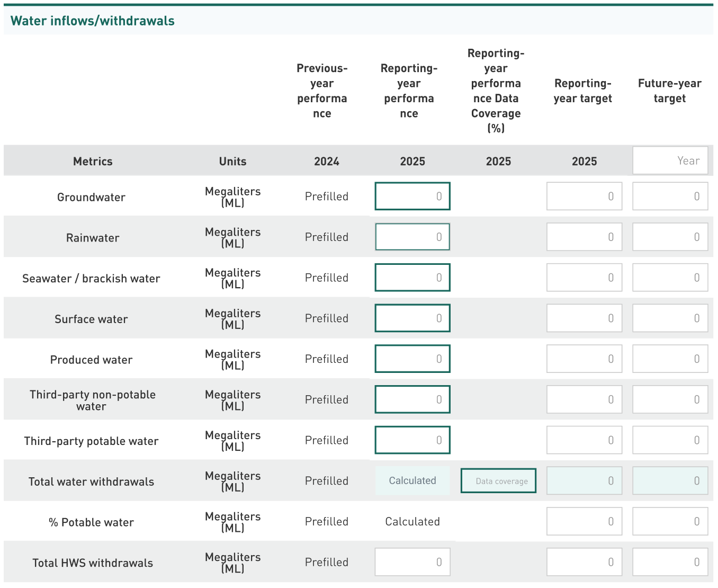Click % Potable water reporting-year target field
Viewport: 718px width, 588px height.
(x=584, y=521)
